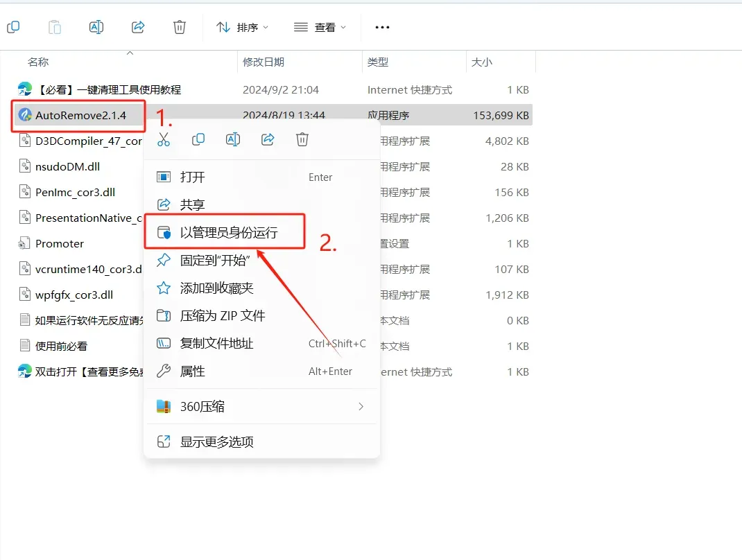
Task: Click the wrench icon beside 属性
Action: tap(164, 371)
